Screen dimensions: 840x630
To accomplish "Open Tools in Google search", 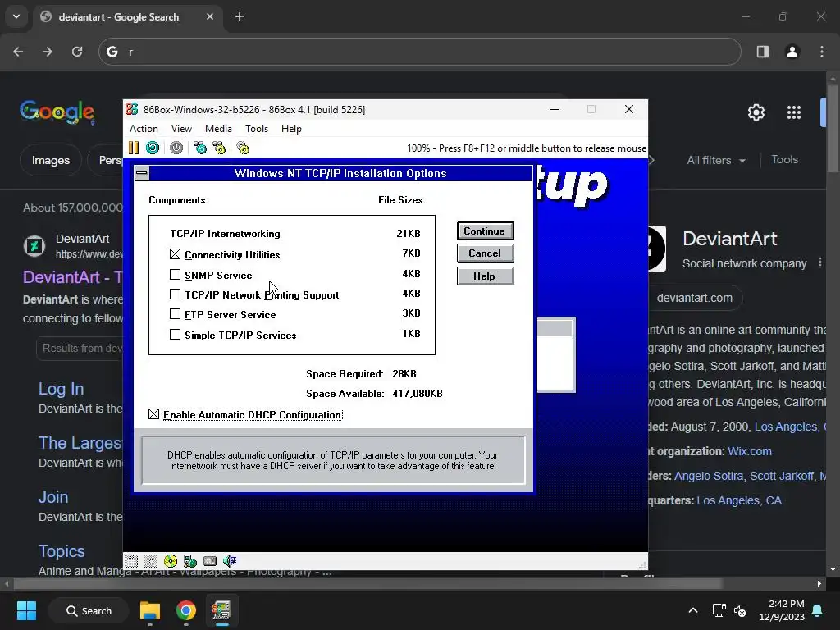I will (784, 160).
